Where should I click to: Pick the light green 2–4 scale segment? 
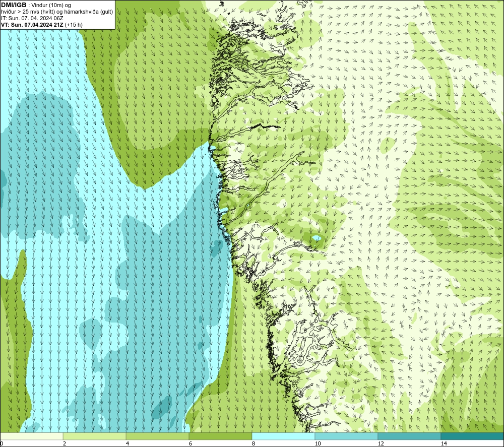pyautogui.click(x=95, y=436)
